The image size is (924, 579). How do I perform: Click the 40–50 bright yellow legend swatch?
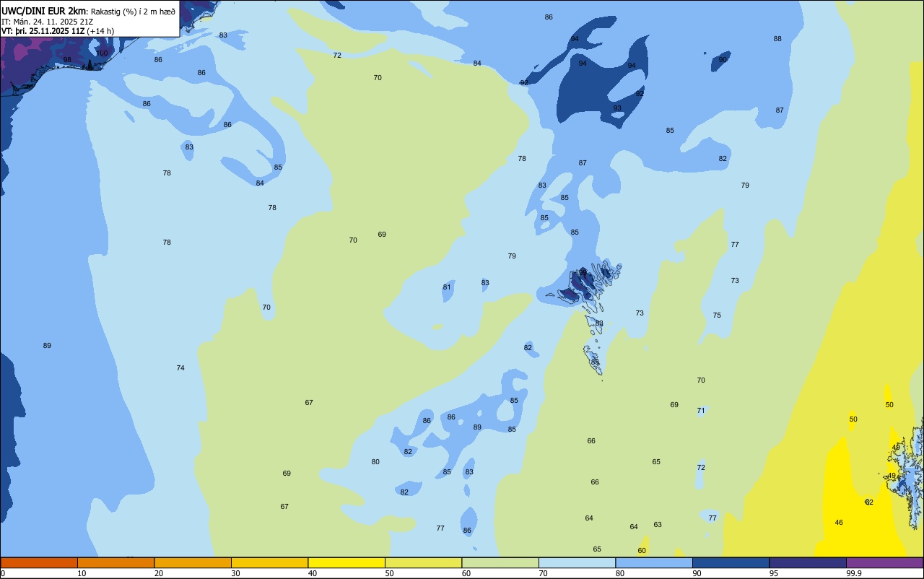pos(346,562)
